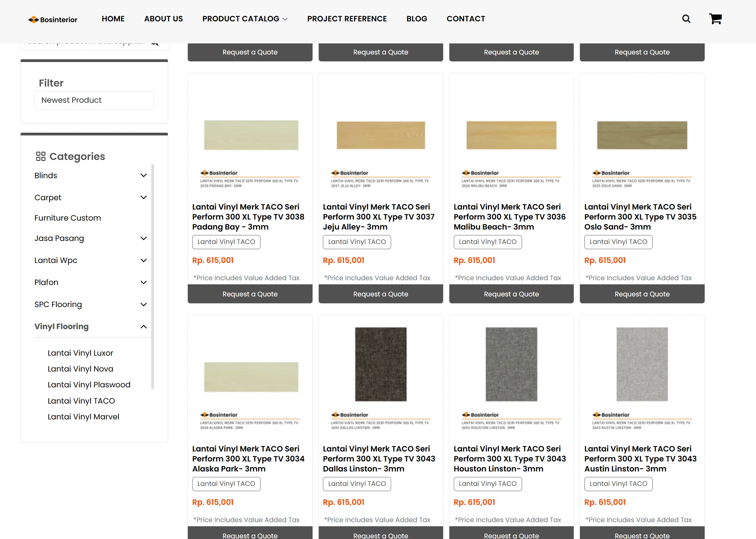Select the Furniture Custom category
This screenshot has width=756, height=539.
point(68,218)
